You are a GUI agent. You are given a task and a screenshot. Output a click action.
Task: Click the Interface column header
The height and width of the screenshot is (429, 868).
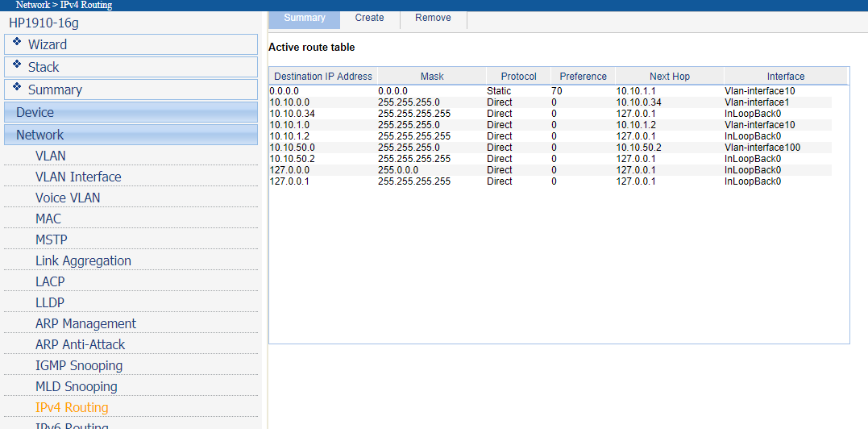coord(786,77)
